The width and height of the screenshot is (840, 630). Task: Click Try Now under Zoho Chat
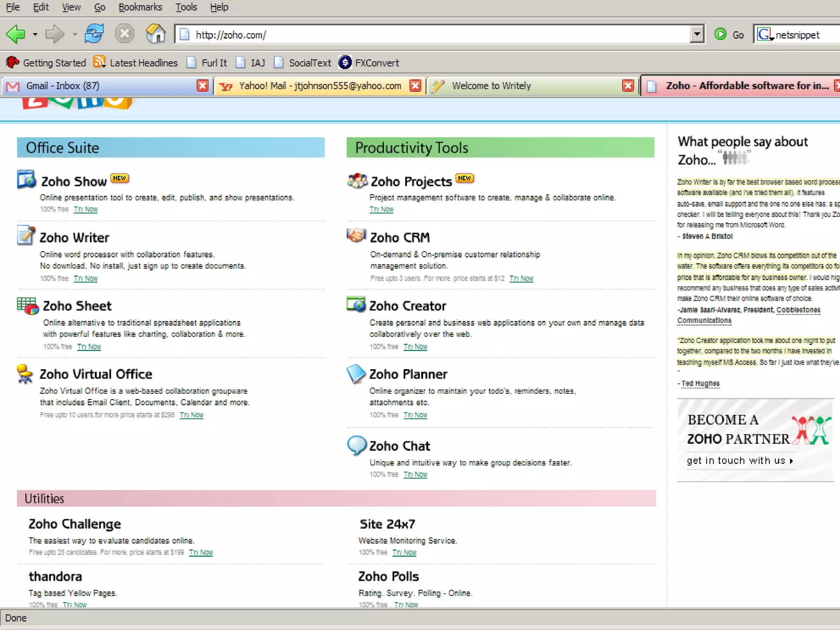pyautogui.click(x=415, y=475)
